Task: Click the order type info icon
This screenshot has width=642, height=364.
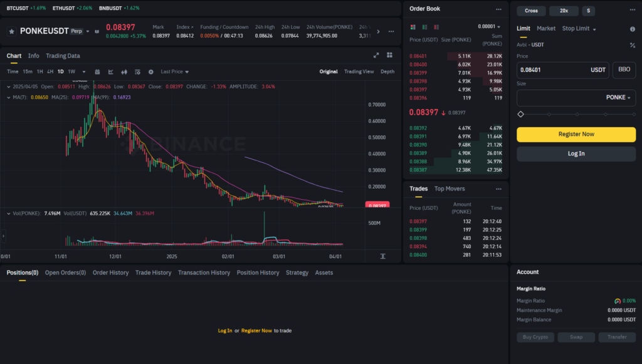Action: point(632,29)
